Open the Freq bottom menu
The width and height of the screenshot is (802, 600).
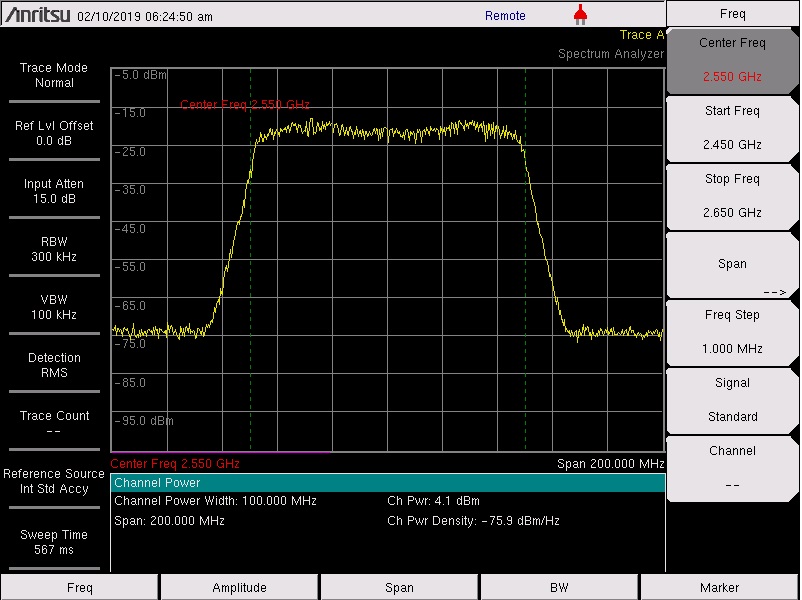[x=80, y=587]
